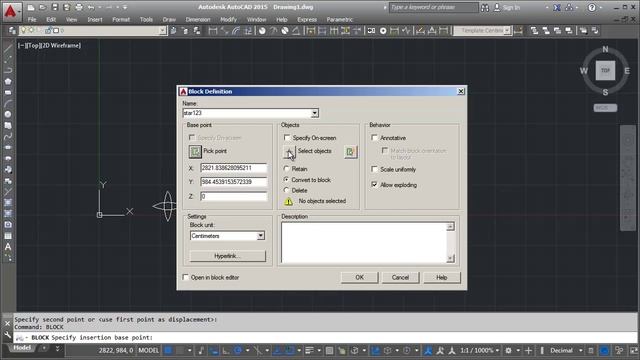Click the Help button in dialog
The width and height of the screenshot is (640, 360).
(442, 277)
